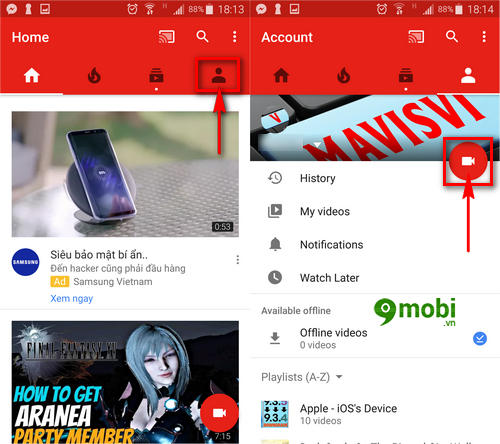Open Subscriptions tab on Home screen
The image size is (500, 444).
pyautogui.click(x=156, y=76)
